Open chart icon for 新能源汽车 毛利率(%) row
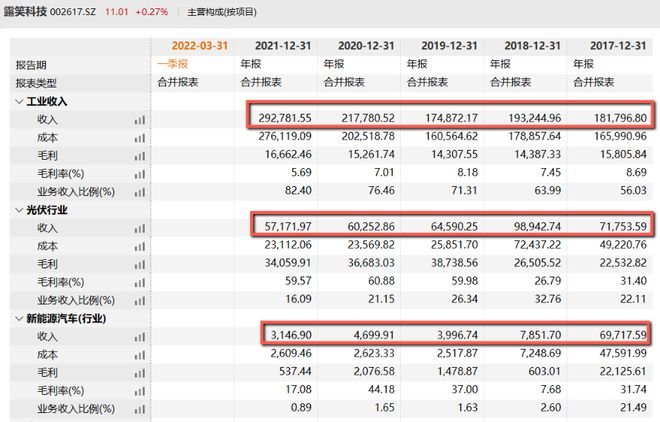660x422 pixels. click(140, 392)
